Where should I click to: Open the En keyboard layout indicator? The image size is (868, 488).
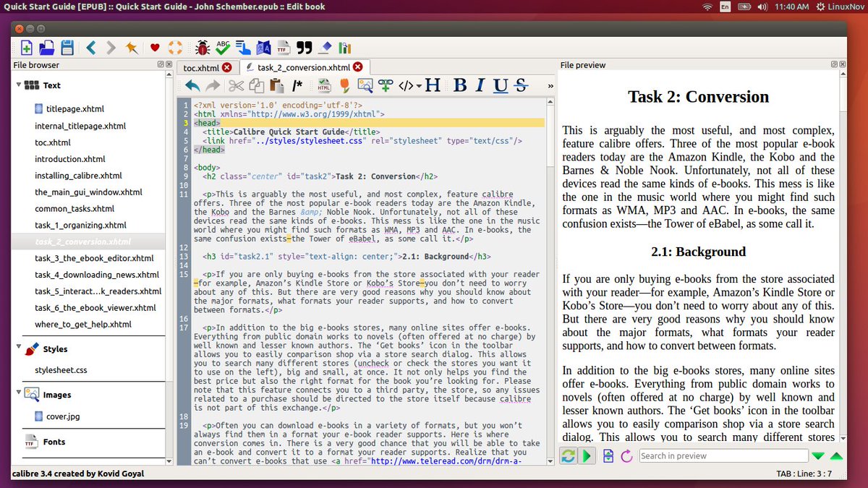[x=726, y=7]
